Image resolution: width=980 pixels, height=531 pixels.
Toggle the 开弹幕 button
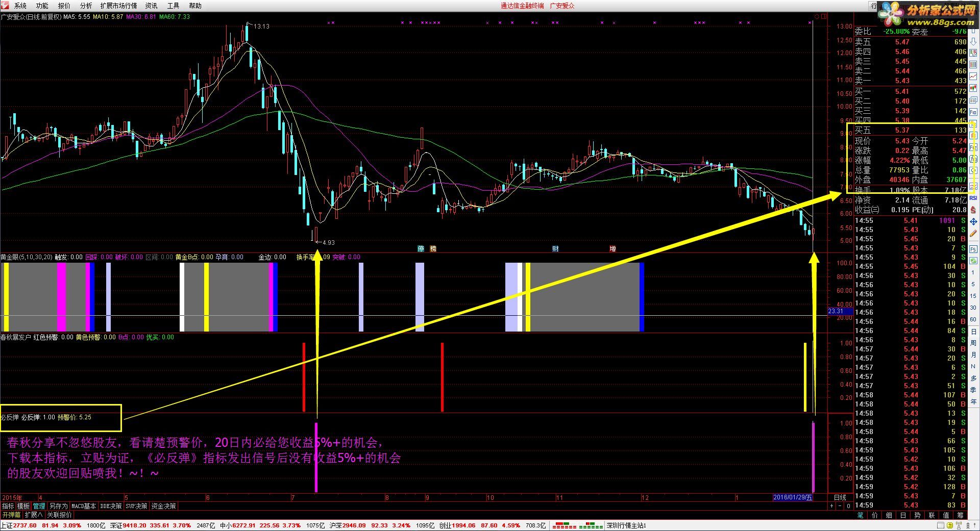11,515
